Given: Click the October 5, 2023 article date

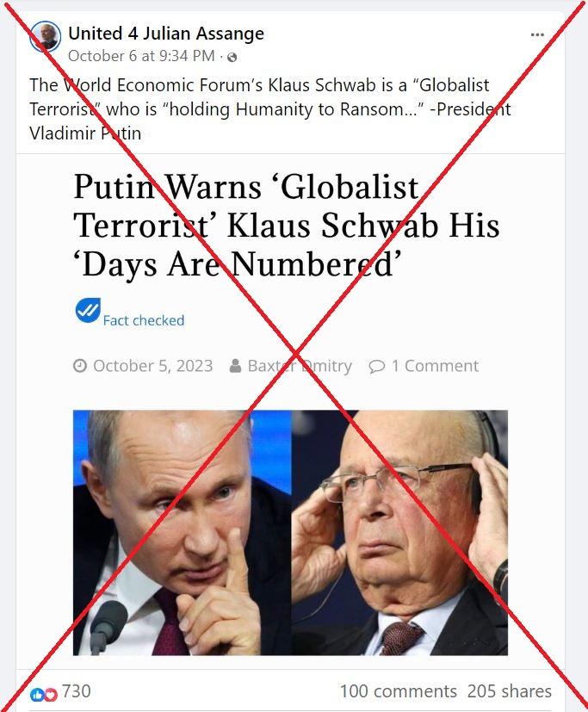Looking at the screenshot, I should pyautogui.click(x=153, y=366).
